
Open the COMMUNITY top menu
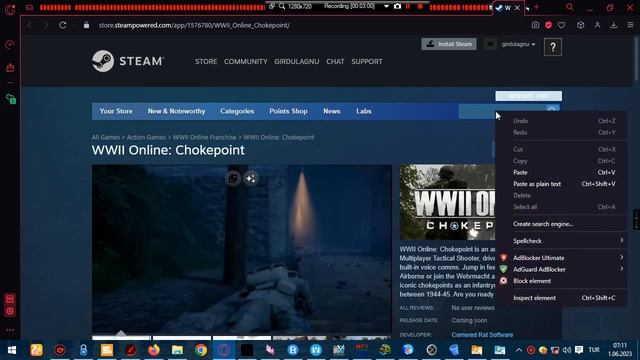[245, 62]
